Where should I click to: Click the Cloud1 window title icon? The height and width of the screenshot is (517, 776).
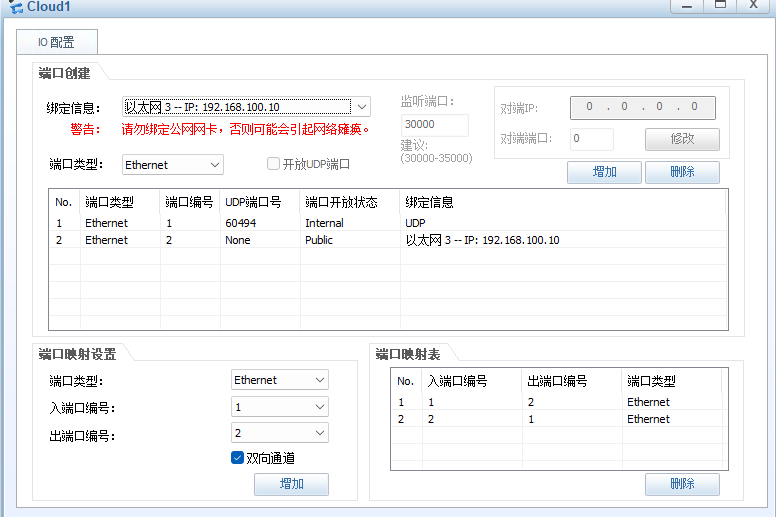pos(16,7)
